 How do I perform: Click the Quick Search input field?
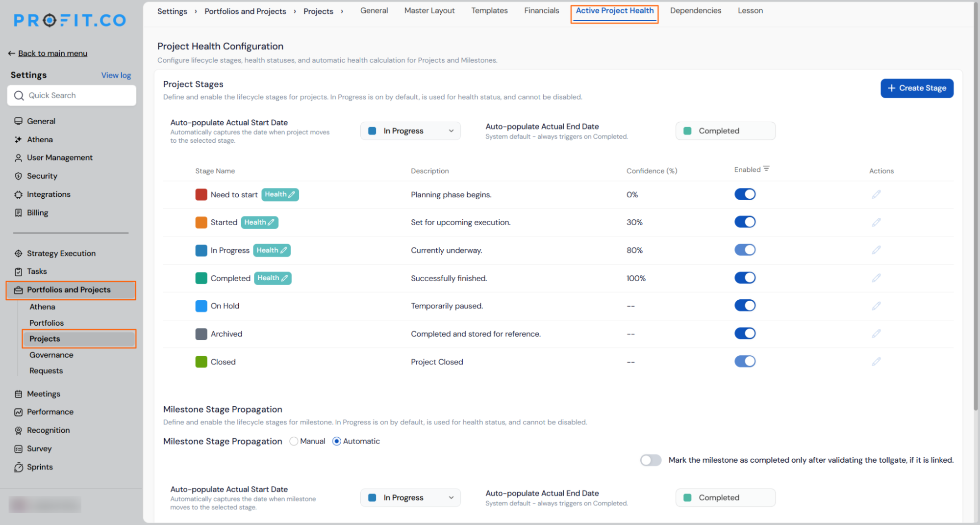[72, 96]
